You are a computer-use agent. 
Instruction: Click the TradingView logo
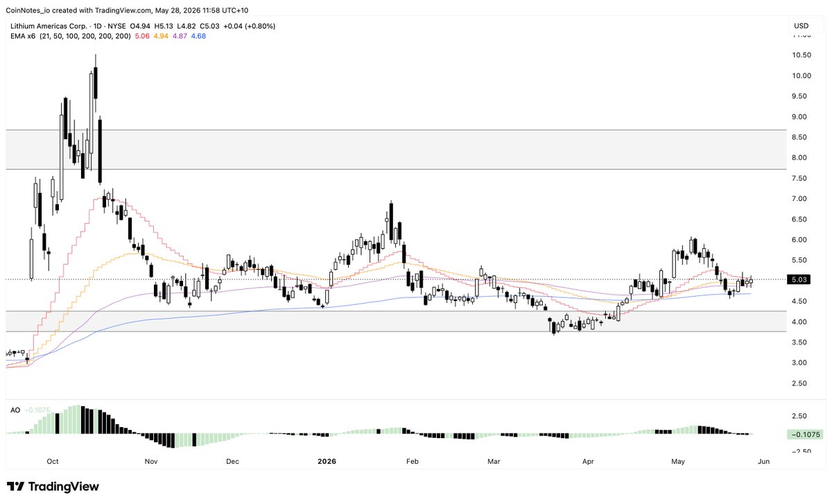click(53, 487)
